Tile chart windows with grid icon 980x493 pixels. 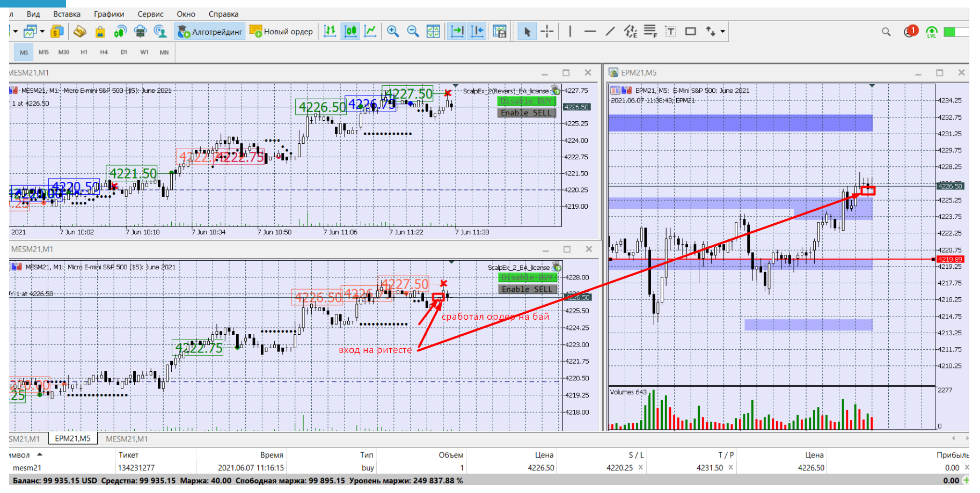pyautogui.click(x=433, y=32)
